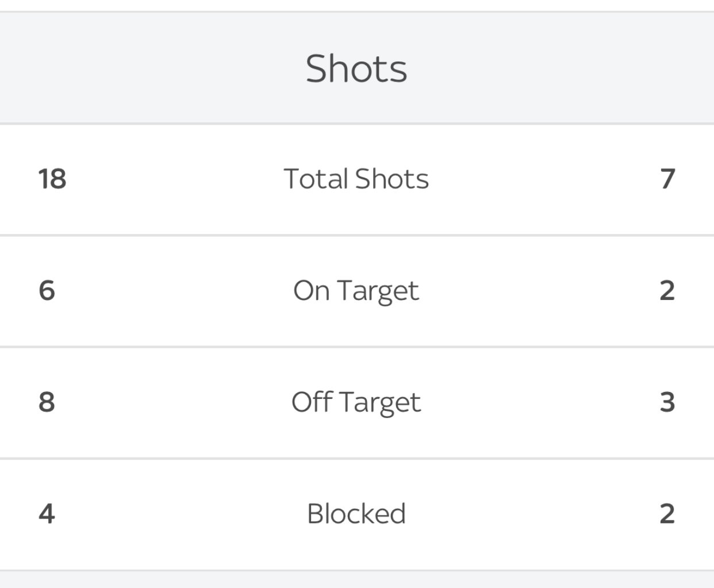Click the white strip above Shots header
Viewport: 714px width, 588px height.
point(356,5)
